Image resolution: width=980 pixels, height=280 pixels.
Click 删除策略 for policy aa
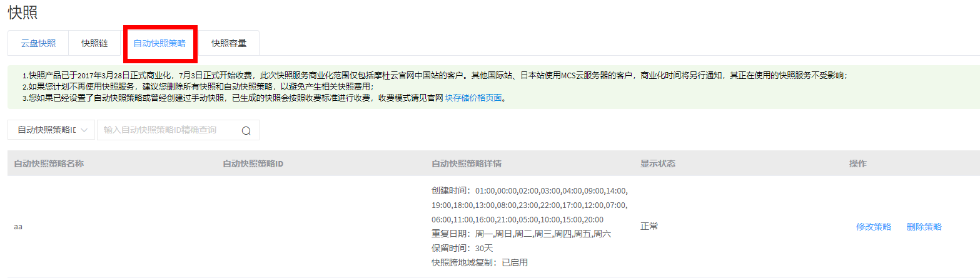924,227
